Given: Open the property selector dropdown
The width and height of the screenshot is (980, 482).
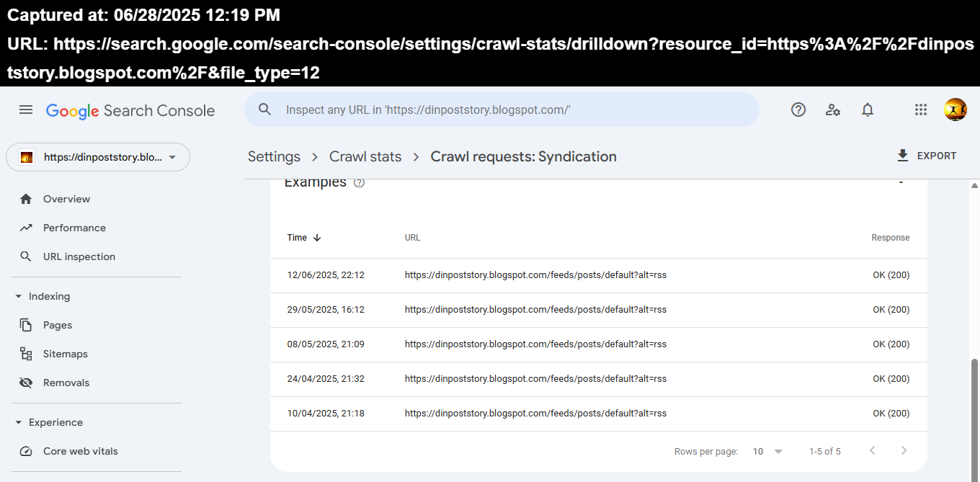Looking at the screenshot, I should click(x=98, y=157).
